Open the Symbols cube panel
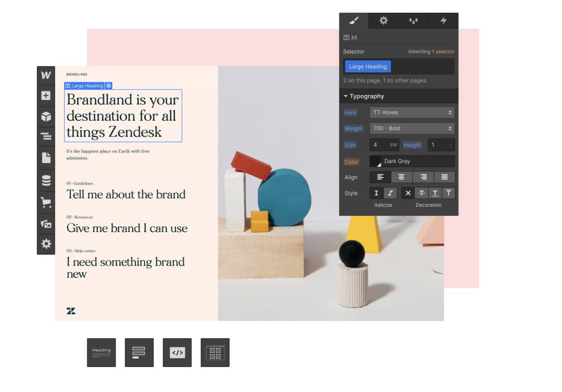562x392 pixels. tap(46, 117)
